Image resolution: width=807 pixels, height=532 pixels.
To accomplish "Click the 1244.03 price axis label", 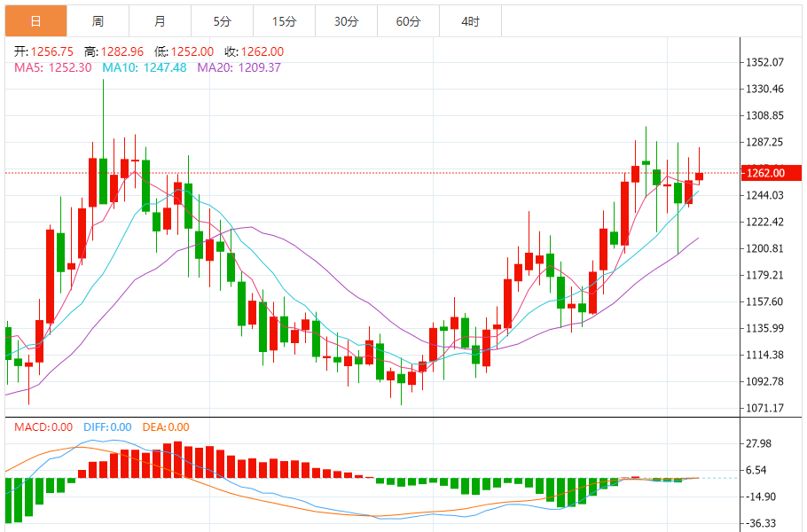I will pos(764,195).
